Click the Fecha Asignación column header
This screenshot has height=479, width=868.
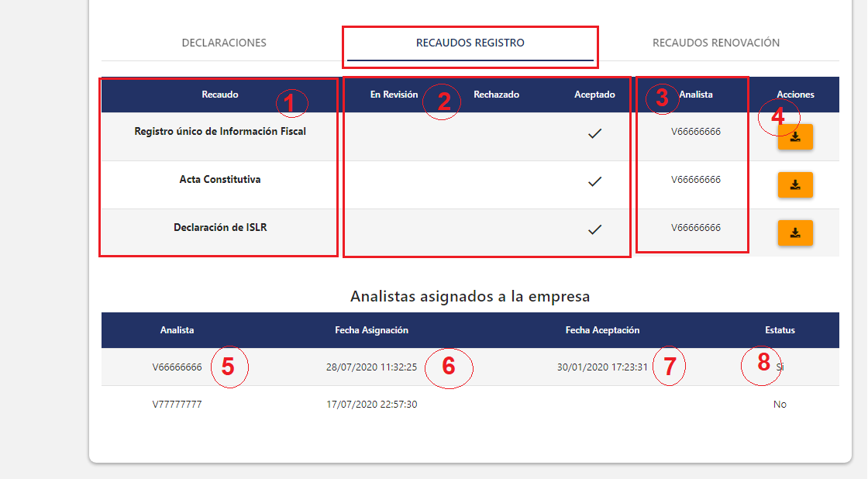click(371, 330)
